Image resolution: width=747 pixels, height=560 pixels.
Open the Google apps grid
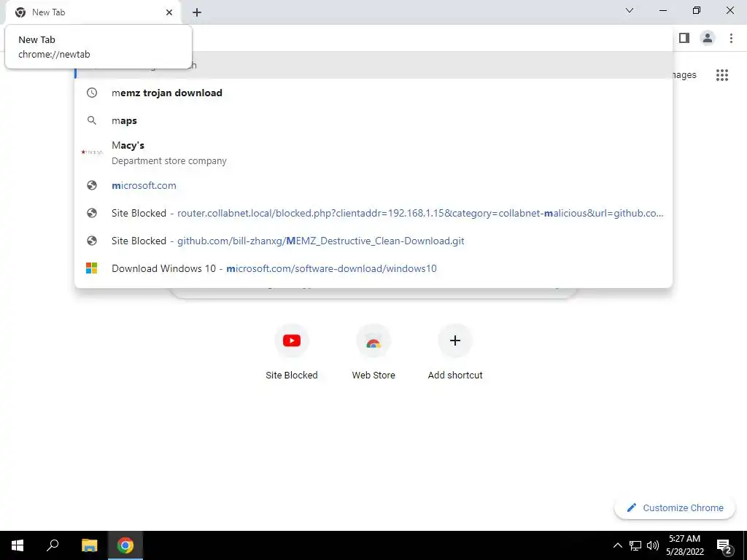coord(721,75)
